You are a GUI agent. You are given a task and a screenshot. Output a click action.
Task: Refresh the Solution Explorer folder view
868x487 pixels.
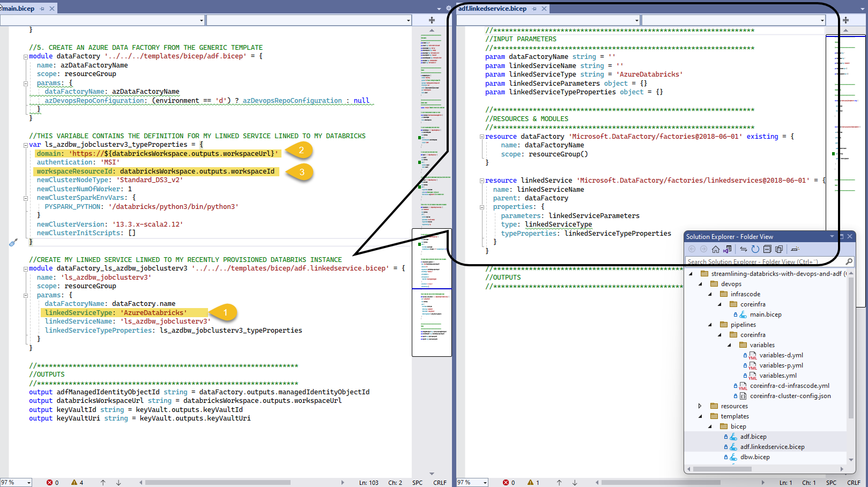click(755, 249)
